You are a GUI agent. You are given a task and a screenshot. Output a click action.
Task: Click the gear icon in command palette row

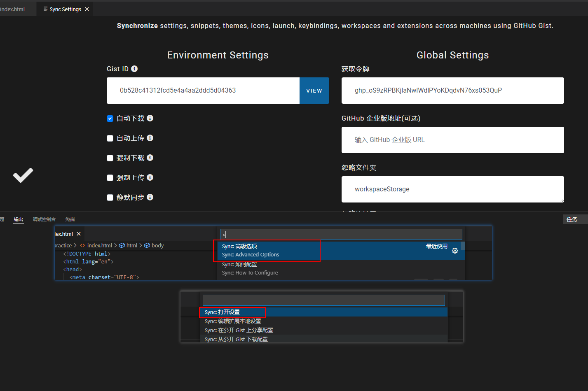455,251
